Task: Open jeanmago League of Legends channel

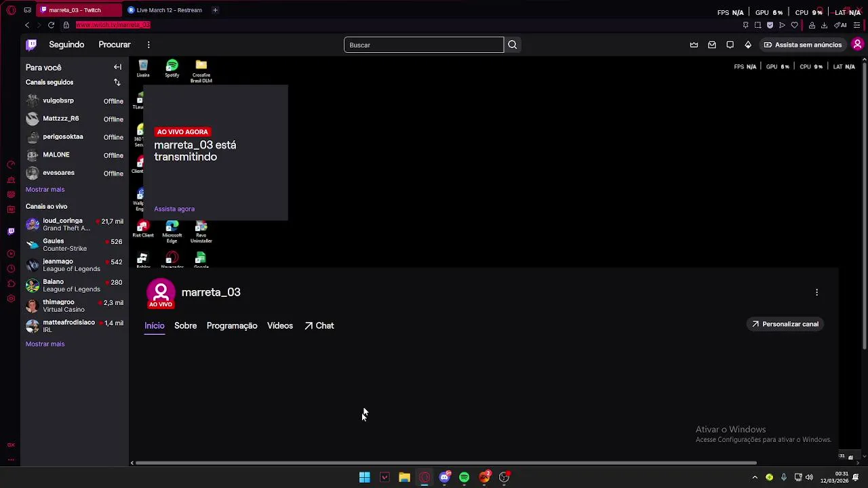Action: tap(75, 265)
